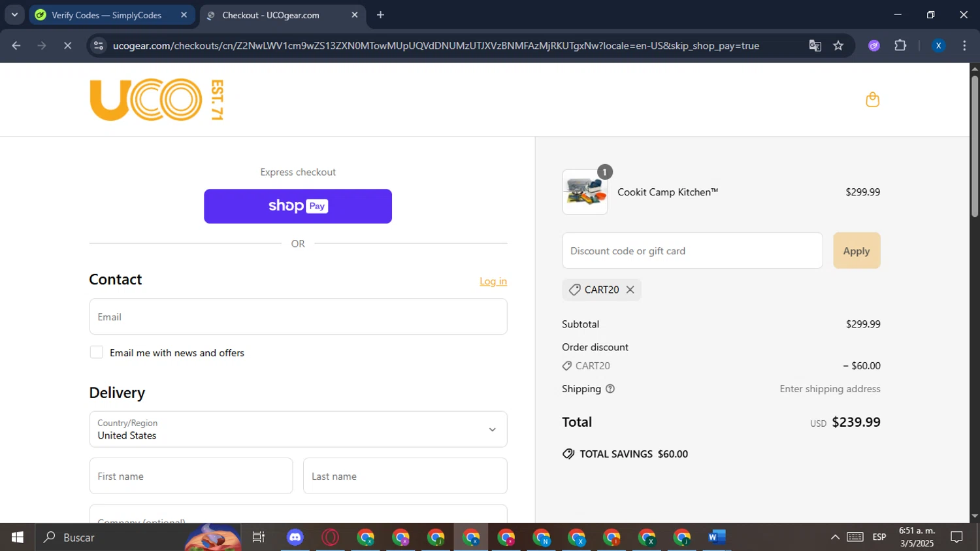This screenshot has height=551, width=980.
Task: Select the Checkout - UCOgear.com tab
Action: (283, 15)
